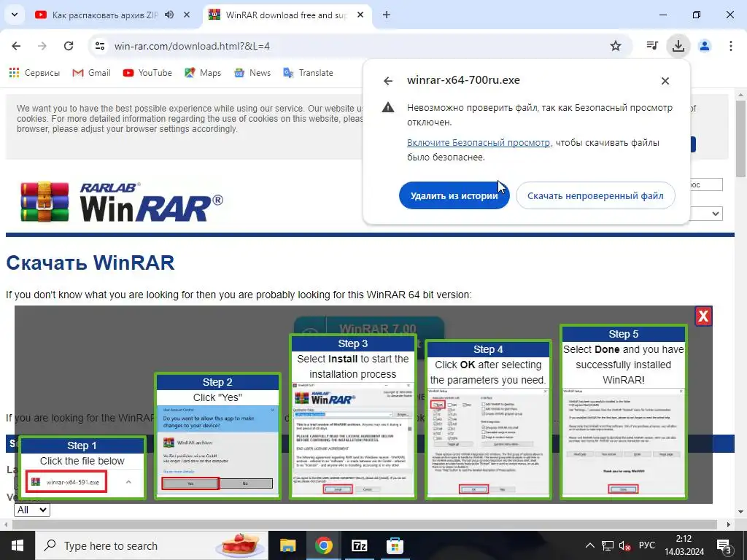Click the page vertical scrollbar thumb
747x560 pixels.
coord(741,138)
